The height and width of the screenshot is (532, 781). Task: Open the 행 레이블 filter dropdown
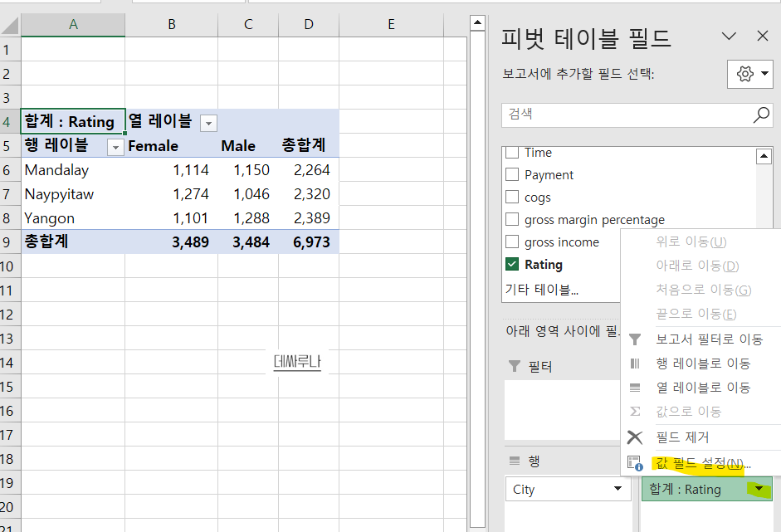coord(115,146)
